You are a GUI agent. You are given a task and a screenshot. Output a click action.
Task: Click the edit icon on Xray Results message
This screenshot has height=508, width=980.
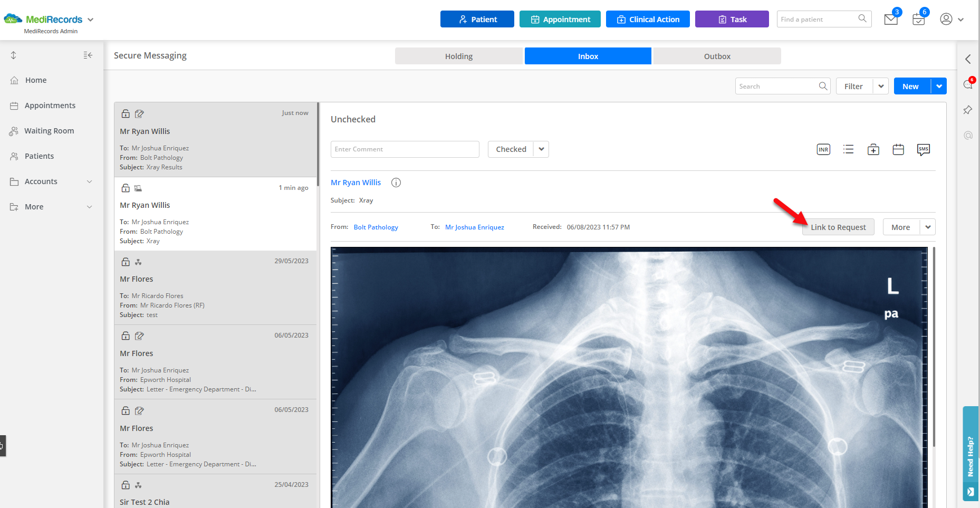139,113
